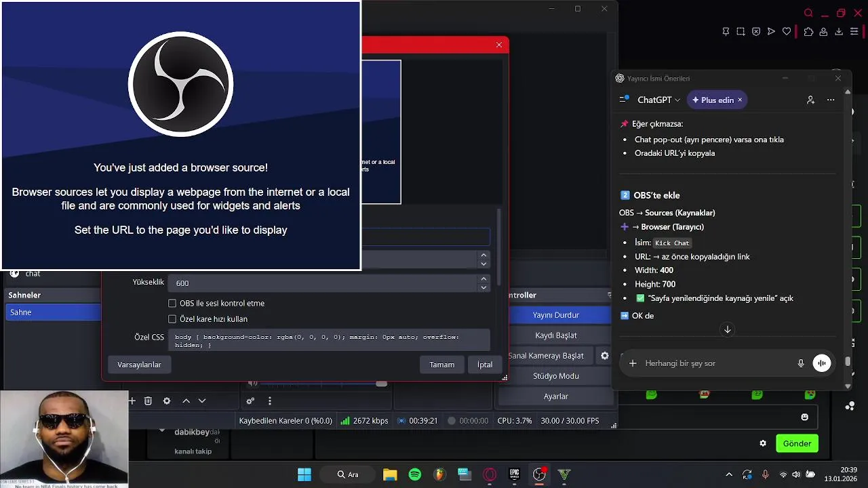Image resolution: width=868 pixels, height=488 pixels.
Task: Open the ChatGPT sidebar toggle icon
Action: [624, 100]
